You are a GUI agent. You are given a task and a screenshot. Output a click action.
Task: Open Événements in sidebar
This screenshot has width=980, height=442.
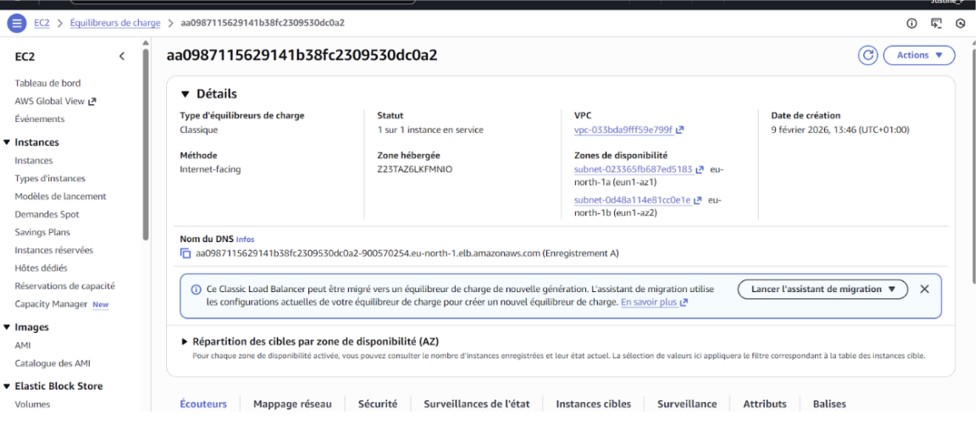click(x=39, y=119)
